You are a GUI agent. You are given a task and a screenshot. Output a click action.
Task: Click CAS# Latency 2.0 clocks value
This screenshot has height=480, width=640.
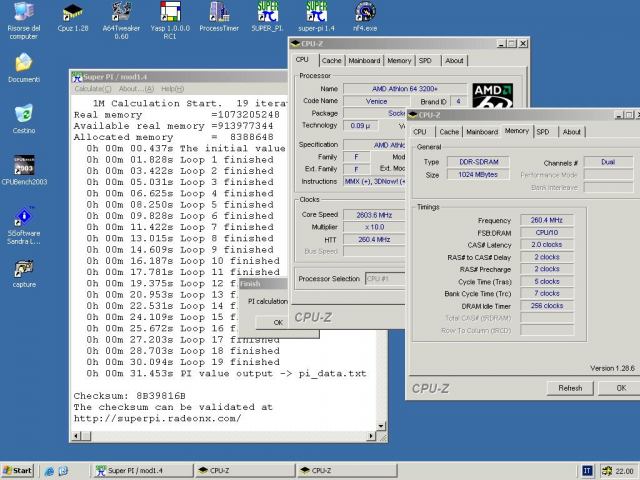[x=547, y=244]
